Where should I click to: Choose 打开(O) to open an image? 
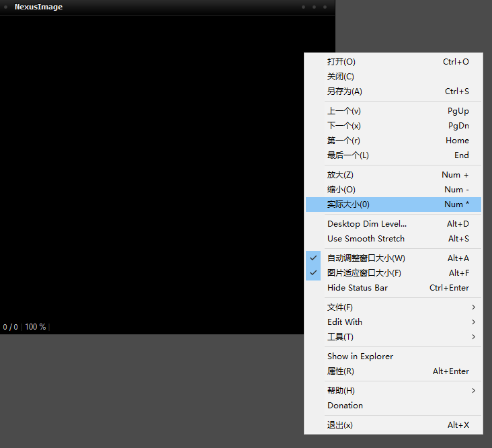coord(341,62)
